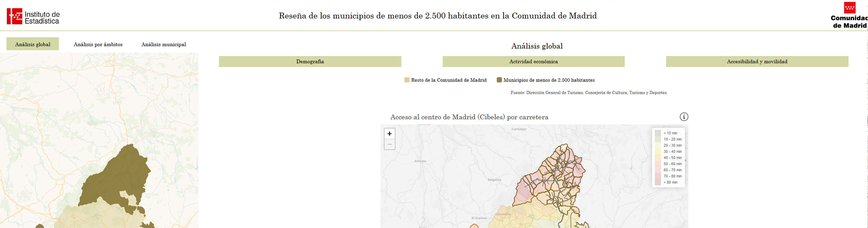Click the 10 - 20 min legend entry

coord(668,139)
